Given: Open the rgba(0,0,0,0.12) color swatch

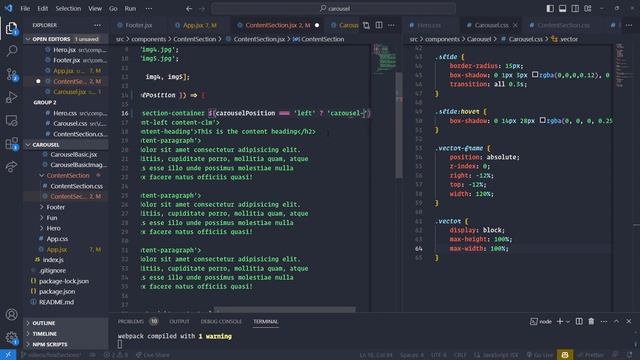Looking at the screenshot, I should pos(535,75).
